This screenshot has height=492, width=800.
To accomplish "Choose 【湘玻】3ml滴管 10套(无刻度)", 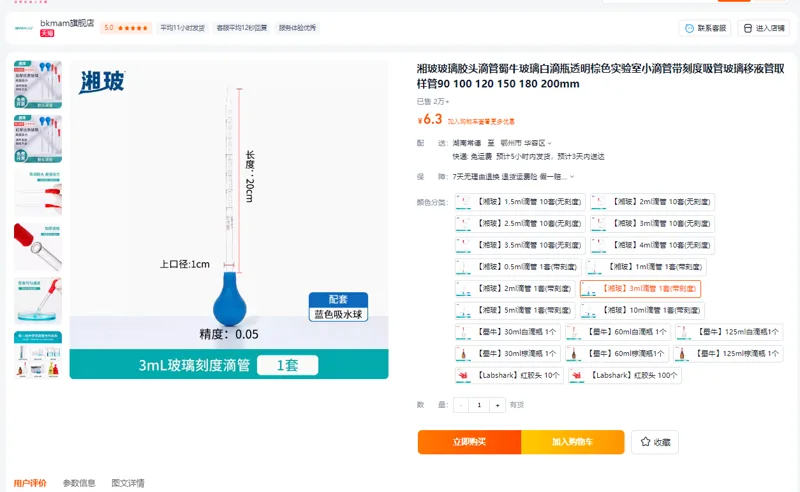I will pos(652,224).
